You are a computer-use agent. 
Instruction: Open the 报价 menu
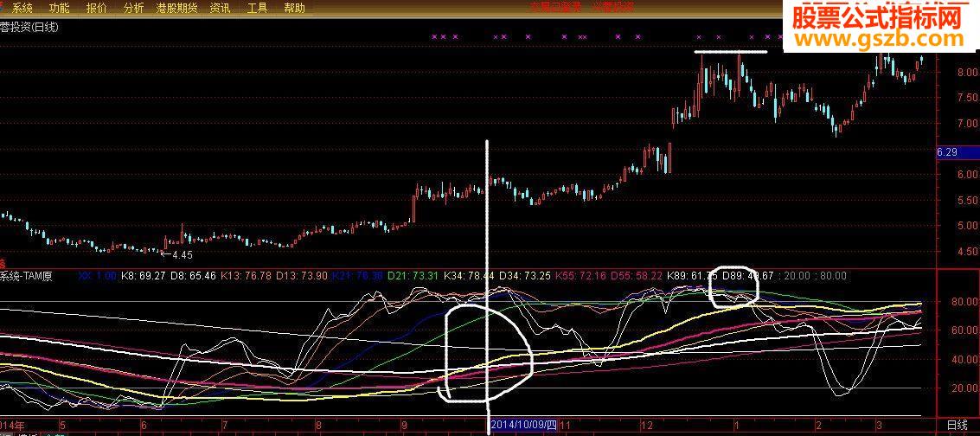click(x=96, y=8)
